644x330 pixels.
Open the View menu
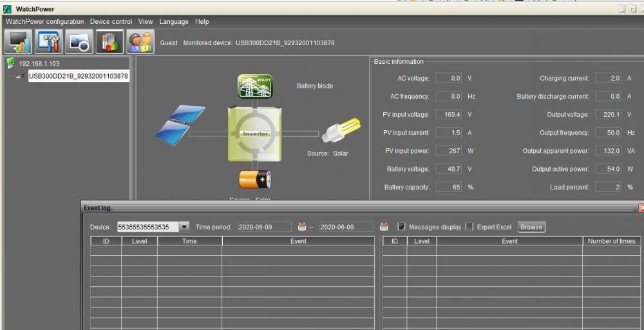146,21
